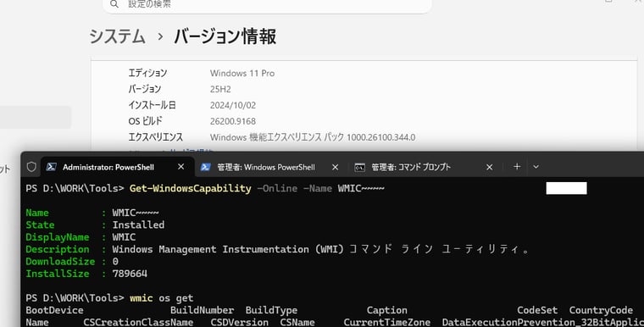Viewport: 644px width, 327px height.
Task: Open the terminal profile dropdown chevron
Action: click(536, 167)
